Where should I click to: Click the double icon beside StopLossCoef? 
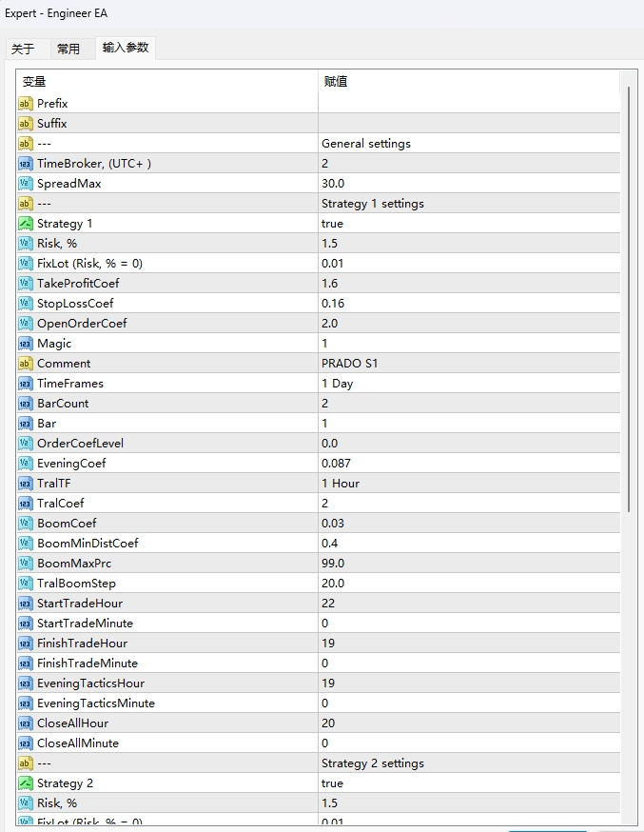[26, 304]
